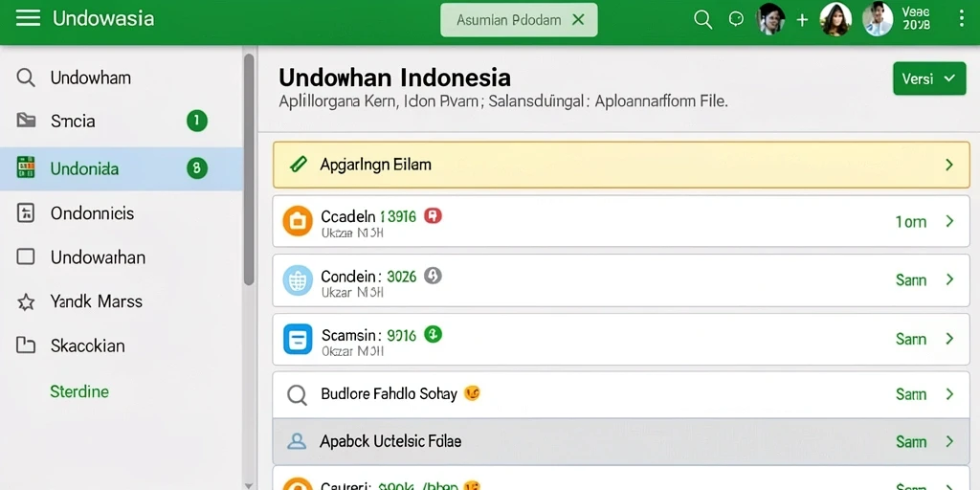
Task: Click the green Undoniala grid icon
Action: tap(26, 167)
